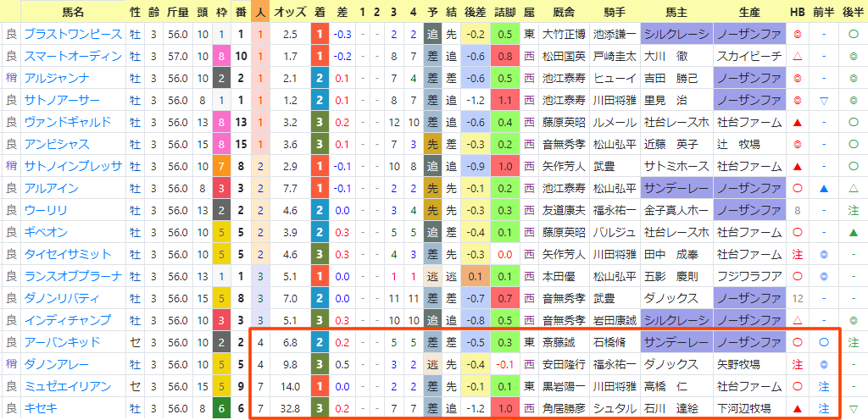Viewport: 868px width, 420px height.
Task: Select jockey cell ヒューイ
Action: tap(615, 79)
